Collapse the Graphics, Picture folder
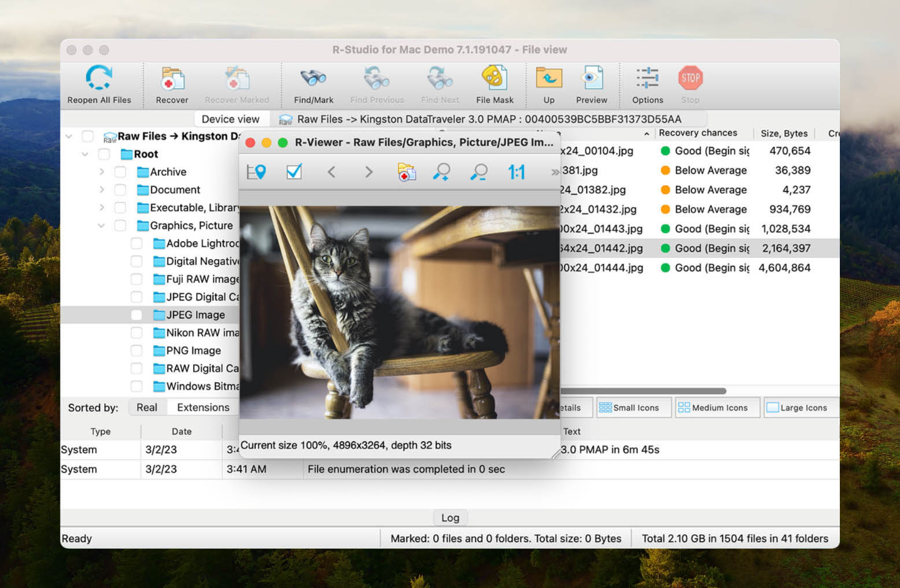 point(101,225)
